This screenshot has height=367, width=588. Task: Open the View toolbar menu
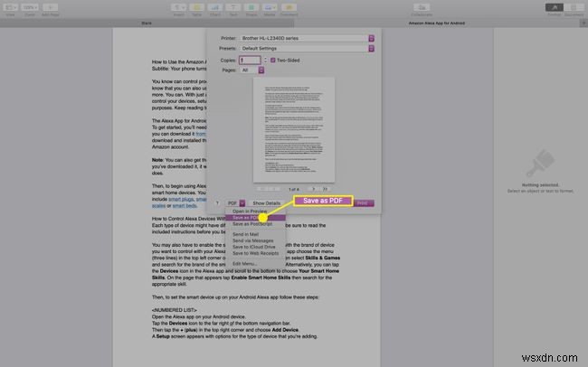10,7
